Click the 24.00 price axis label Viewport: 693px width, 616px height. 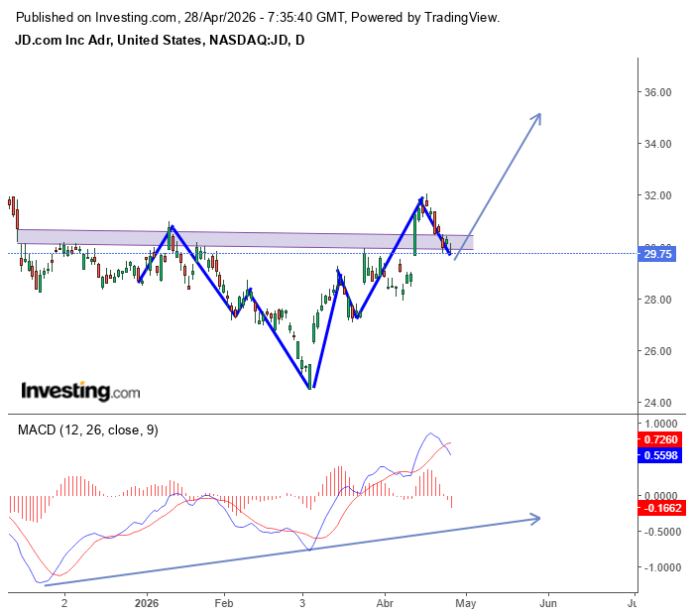coord(657,404)
